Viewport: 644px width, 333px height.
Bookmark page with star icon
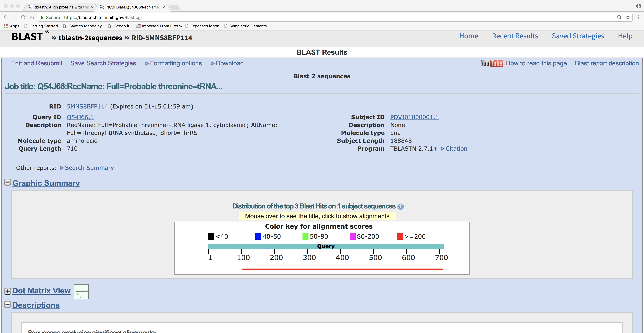tap(628, 17)
